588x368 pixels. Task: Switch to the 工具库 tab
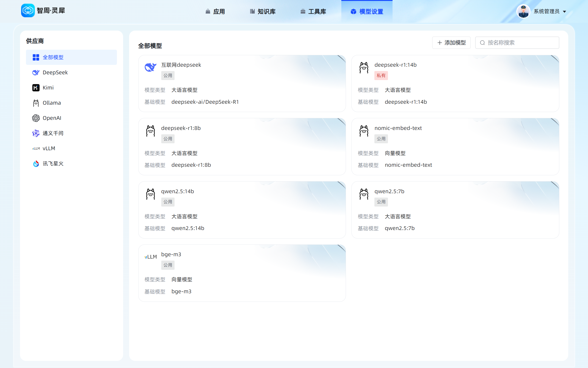tap(313, 11)
